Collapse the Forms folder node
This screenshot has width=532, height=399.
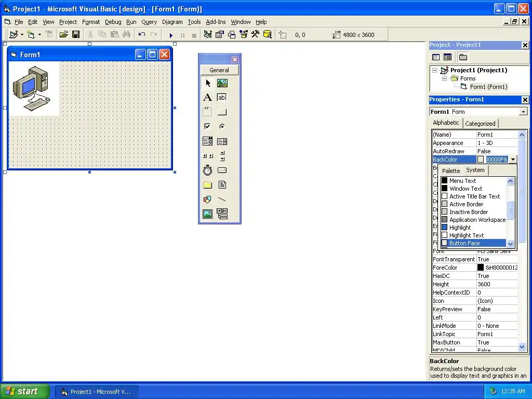point(444,79)
